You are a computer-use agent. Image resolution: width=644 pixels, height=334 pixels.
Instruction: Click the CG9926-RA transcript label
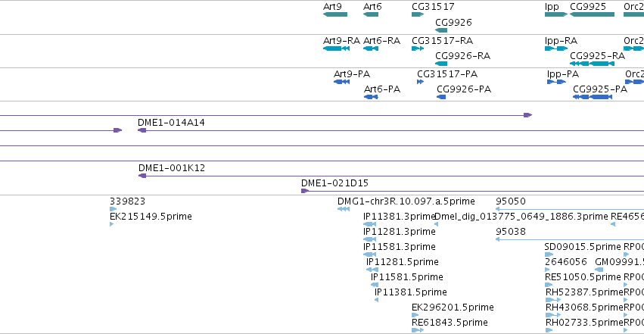(x=462, y=56)
